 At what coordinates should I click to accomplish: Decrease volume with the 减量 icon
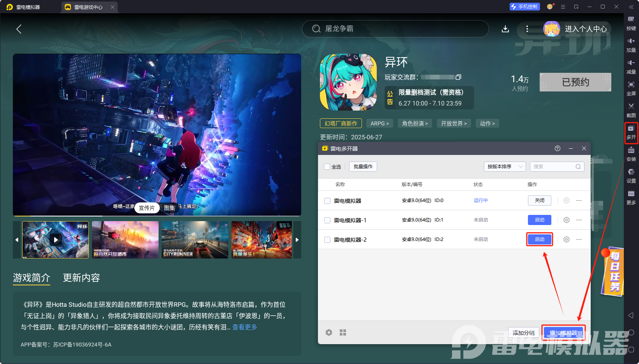coord(631,67)
